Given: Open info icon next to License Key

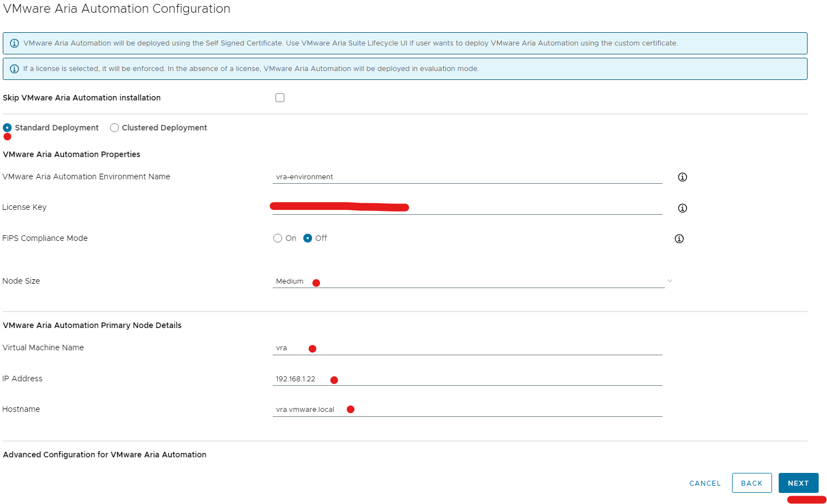Looking at the screenshot, I should tap(683, 208).
